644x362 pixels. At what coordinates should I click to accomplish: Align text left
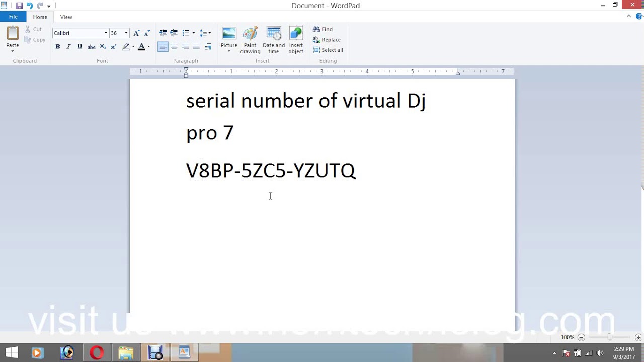[163, 47]
